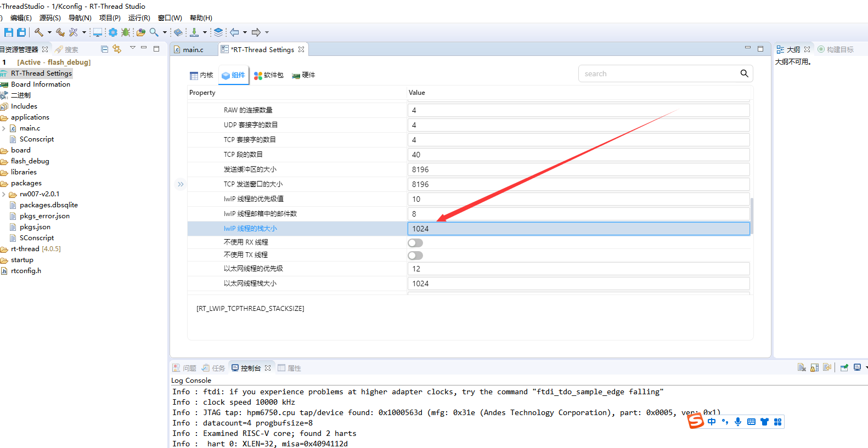Toggle console word wrap icon

(827, 367)
